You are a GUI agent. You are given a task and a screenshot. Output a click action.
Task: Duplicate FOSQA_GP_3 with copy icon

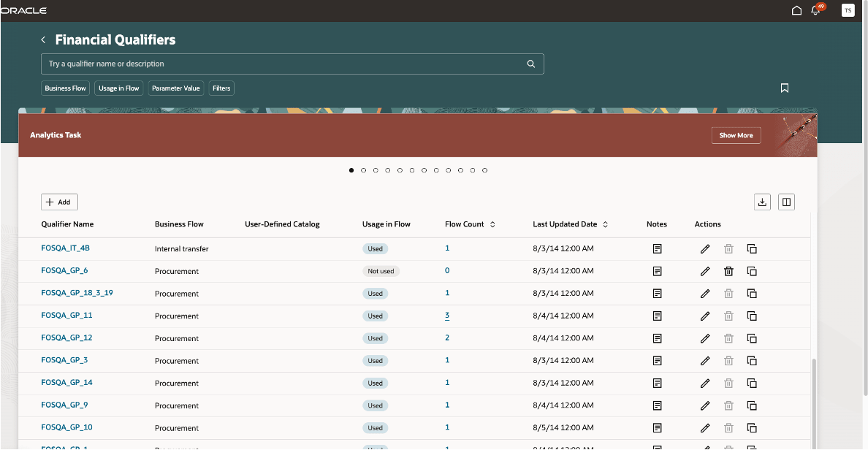coord(752,361)
